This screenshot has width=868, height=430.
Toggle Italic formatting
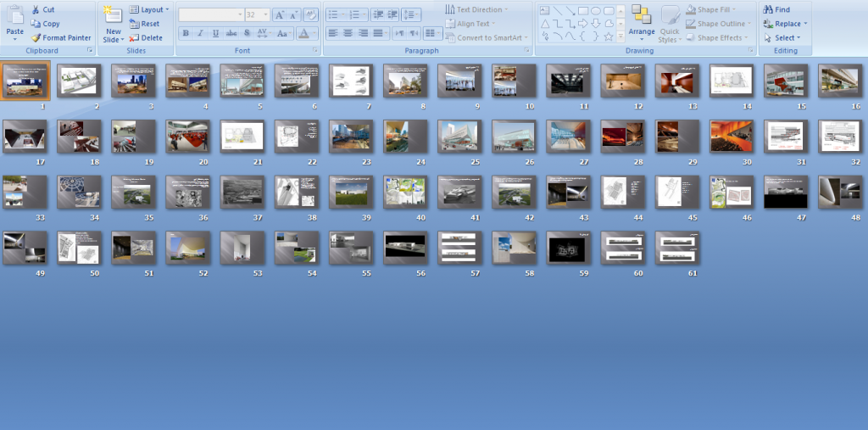(200, 33)
